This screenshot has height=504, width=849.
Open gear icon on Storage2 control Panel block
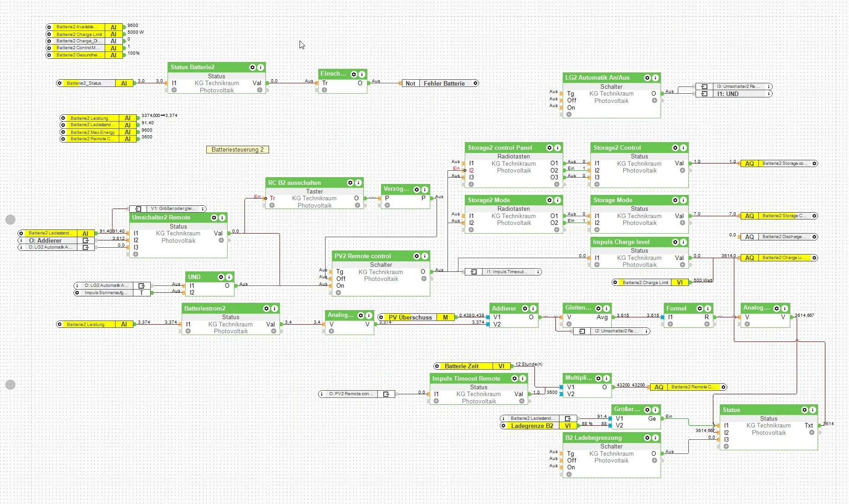click(549, 148)
